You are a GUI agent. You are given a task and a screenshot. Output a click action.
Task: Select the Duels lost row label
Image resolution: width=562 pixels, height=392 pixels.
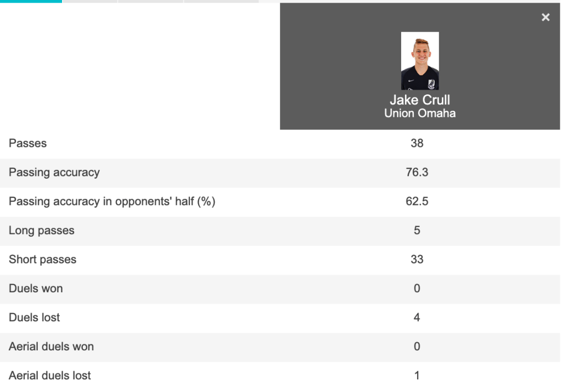35,318
